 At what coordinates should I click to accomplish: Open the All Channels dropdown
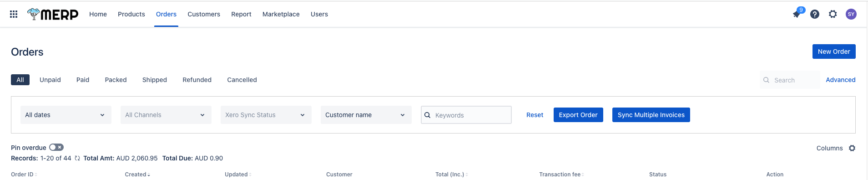[x=166, y=115]
